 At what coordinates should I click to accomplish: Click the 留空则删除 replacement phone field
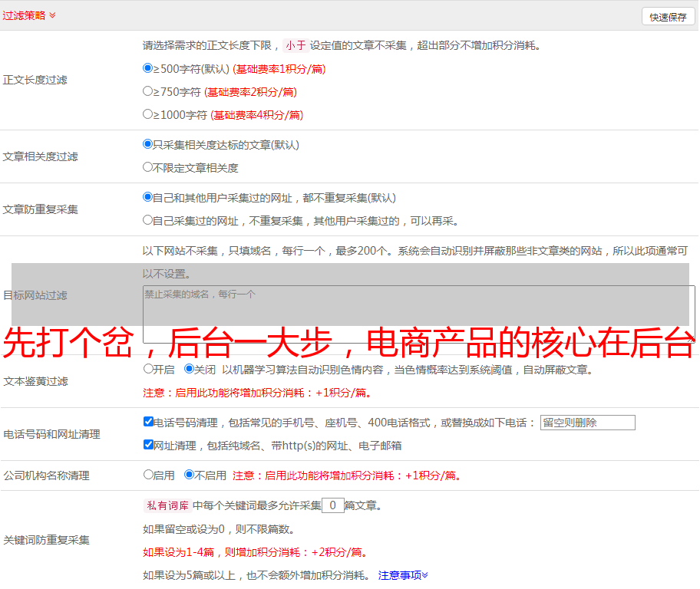[587, 423]
